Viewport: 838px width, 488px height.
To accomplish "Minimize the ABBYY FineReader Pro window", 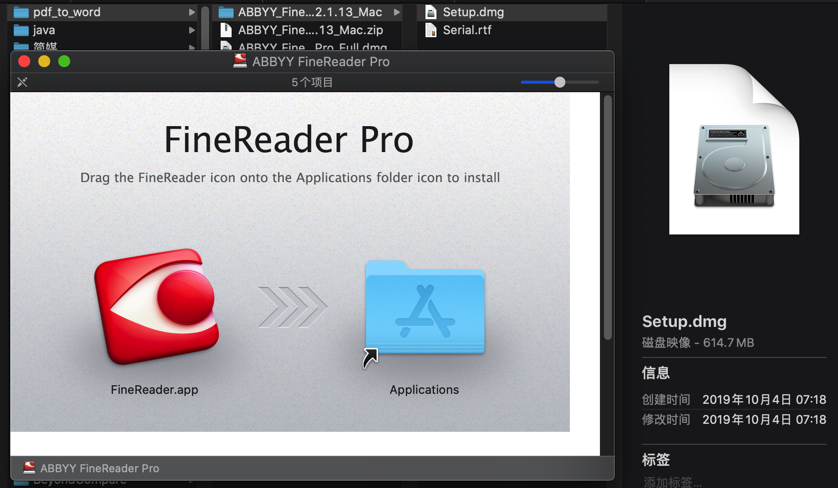I will [x=44, y=61].
